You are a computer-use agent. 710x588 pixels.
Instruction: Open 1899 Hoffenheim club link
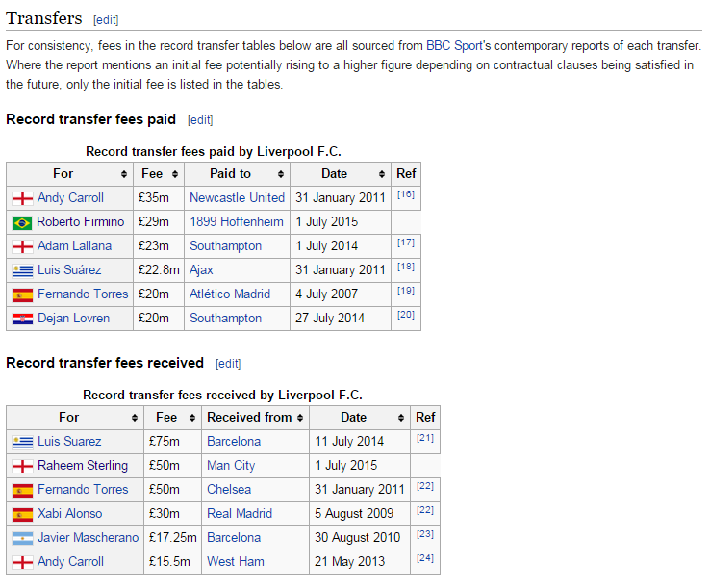pos(237,222)
